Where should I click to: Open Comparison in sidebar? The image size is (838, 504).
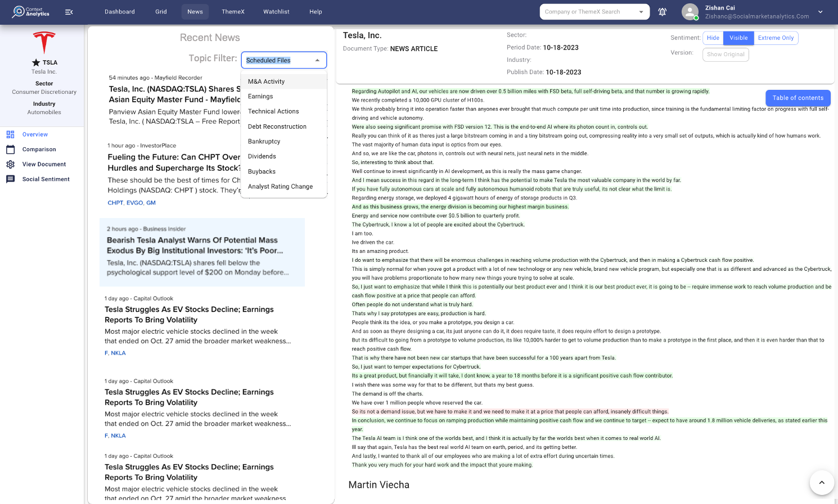pos(39,149)
